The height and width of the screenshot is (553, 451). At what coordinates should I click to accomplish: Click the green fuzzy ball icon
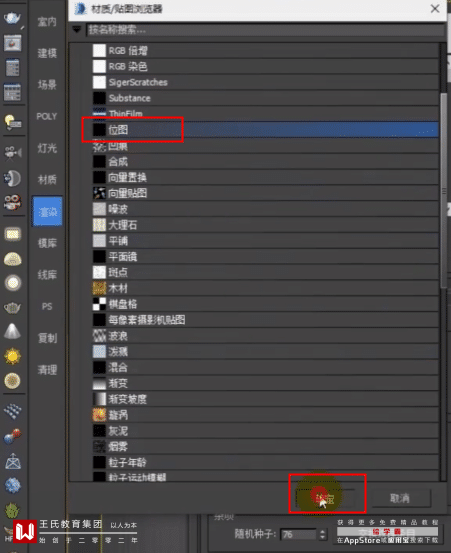click(12, 510)
